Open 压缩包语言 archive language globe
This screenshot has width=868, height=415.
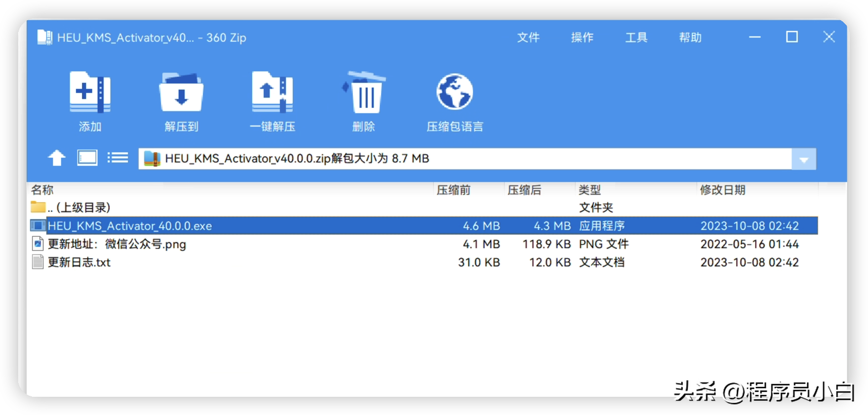(455, 92)
